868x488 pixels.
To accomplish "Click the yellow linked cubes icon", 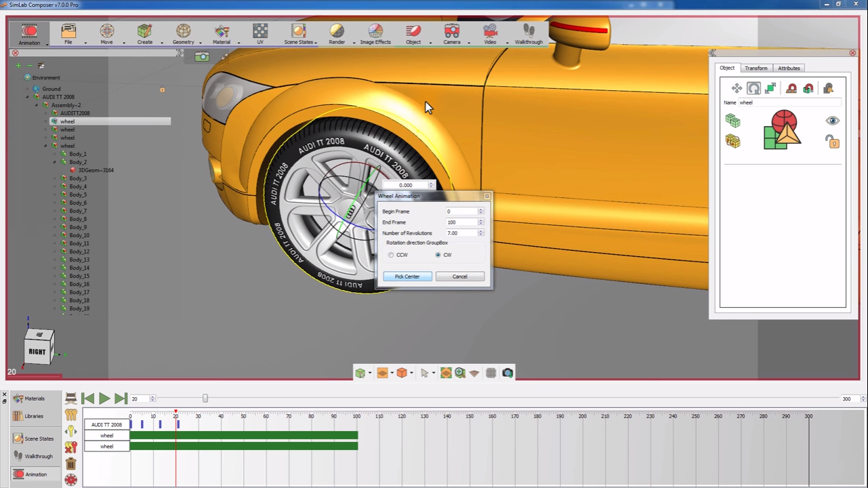I will pyautogui.click(x=732, y=141).
